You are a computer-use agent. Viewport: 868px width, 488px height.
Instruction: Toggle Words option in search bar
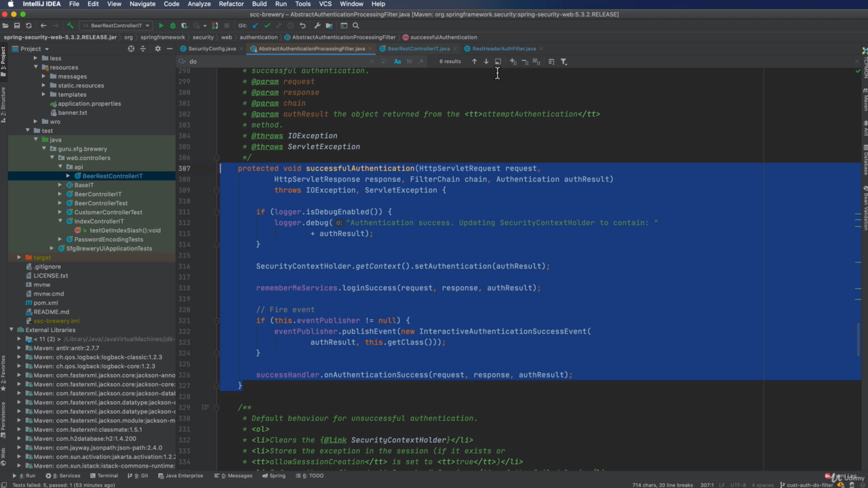click(x=409, y=62)
